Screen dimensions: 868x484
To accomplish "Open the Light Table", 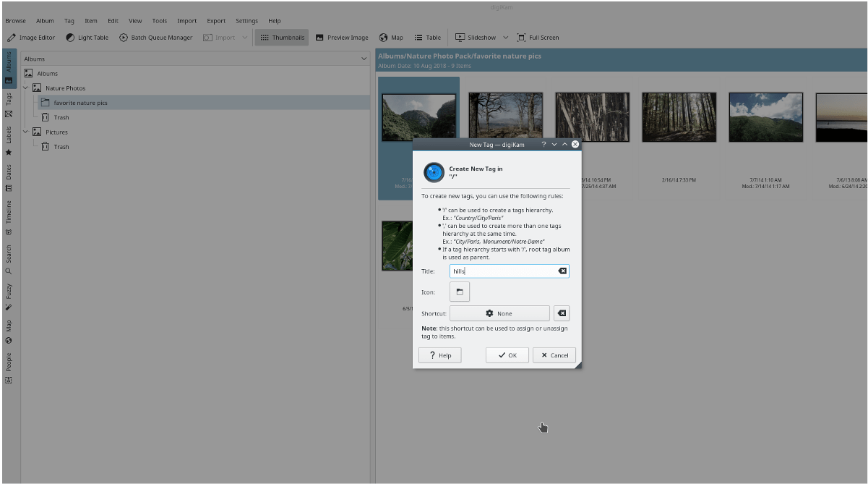I will coord(87,38).
